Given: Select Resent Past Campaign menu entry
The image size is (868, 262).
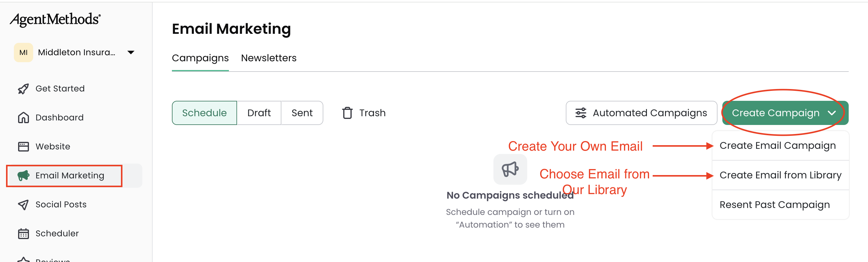Looking at the screenshot, I should [774, 205].
